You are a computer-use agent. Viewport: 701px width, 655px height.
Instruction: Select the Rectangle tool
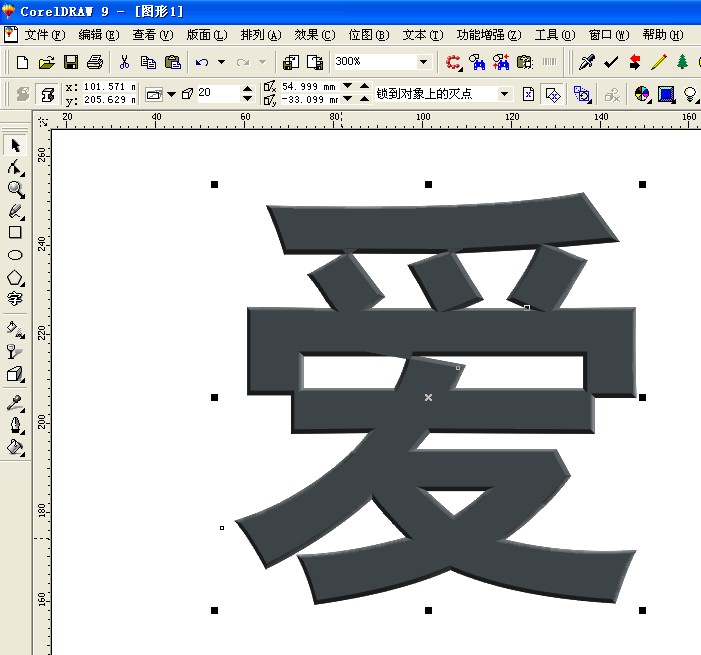click(15, 232)
